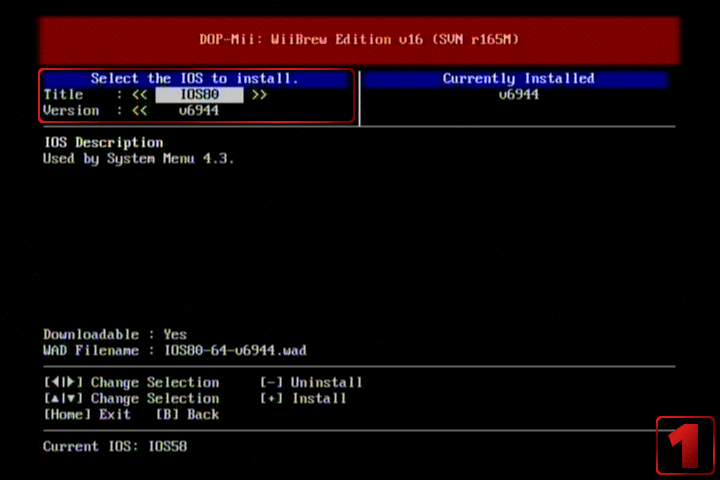Click the DOP-Mii WiiBrew Edition v16 title
The image size is (720, 480).
[x=359, y=40]
